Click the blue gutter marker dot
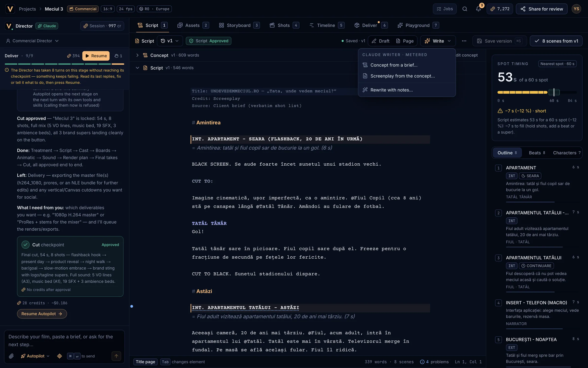Viewport: 588px width, 368px height. 132,306
